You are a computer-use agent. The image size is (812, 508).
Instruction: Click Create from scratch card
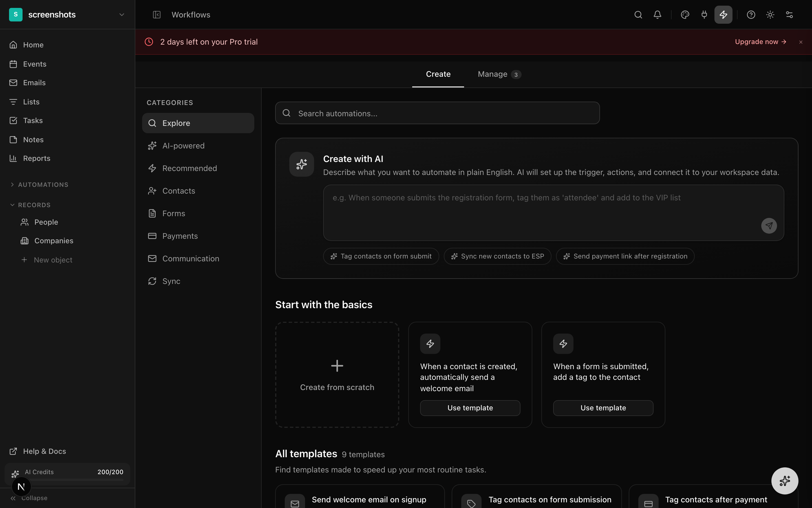pyautogui.click(x=337, y=375)
